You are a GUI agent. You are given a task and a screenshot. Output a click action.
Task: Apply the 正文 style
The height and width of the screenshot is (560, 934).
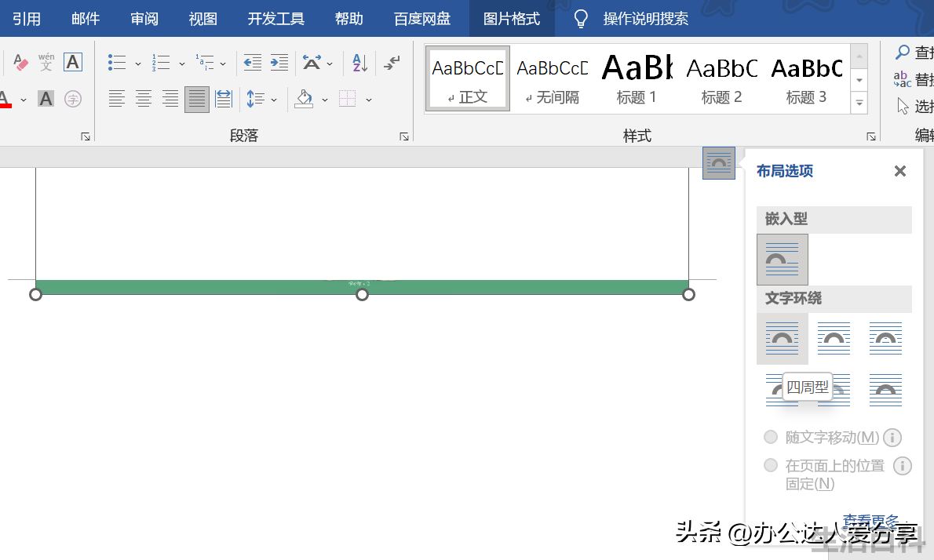click(468, 78)
